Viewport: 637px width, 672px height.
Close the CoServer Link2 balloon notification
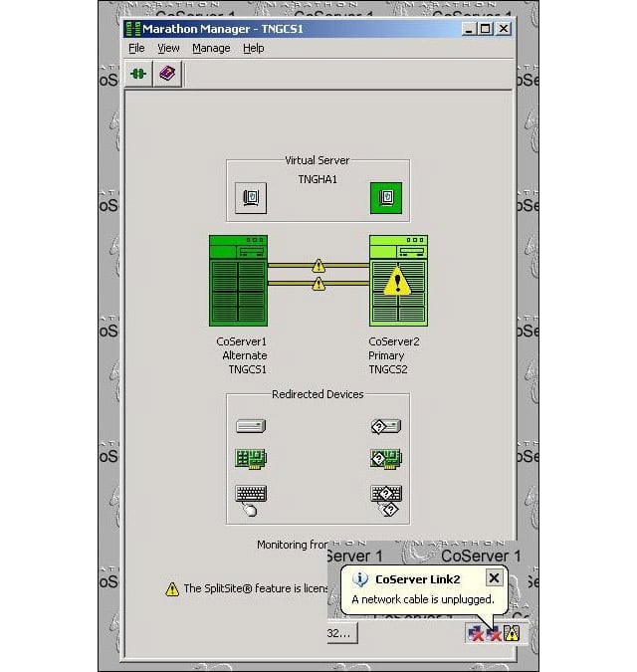point(494,578)
